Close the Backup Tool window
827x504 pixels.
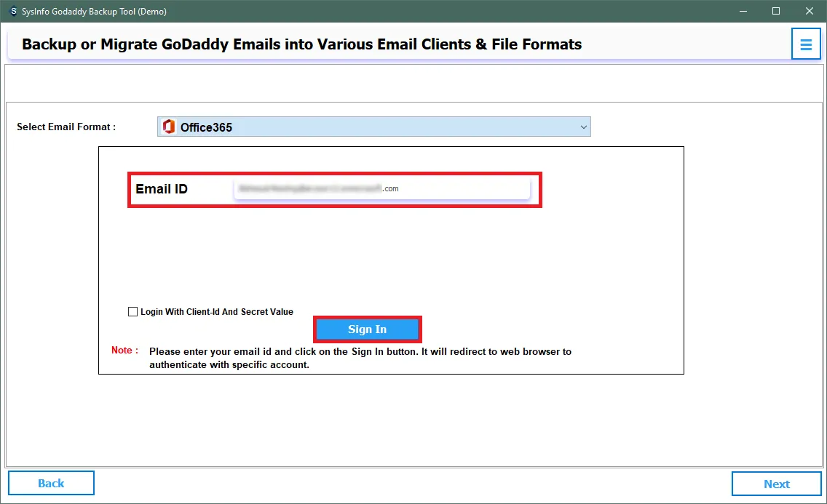point(809,11)
